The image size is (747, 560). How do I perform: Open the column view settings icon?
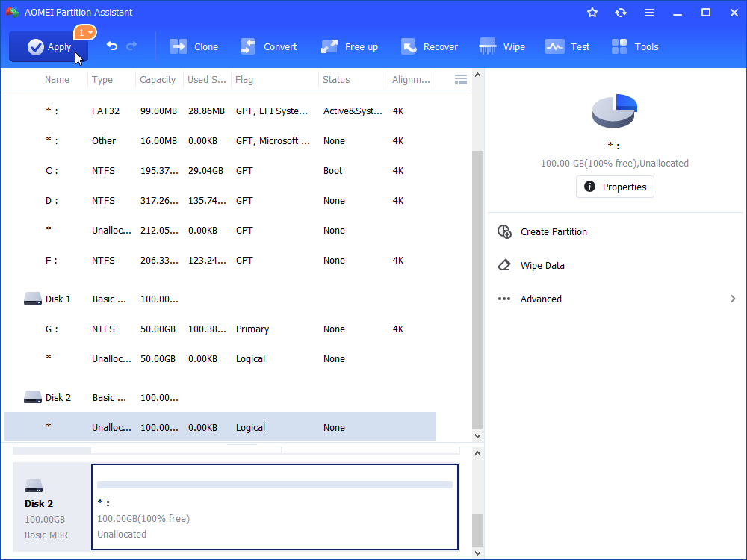click(x=460, y=80)
